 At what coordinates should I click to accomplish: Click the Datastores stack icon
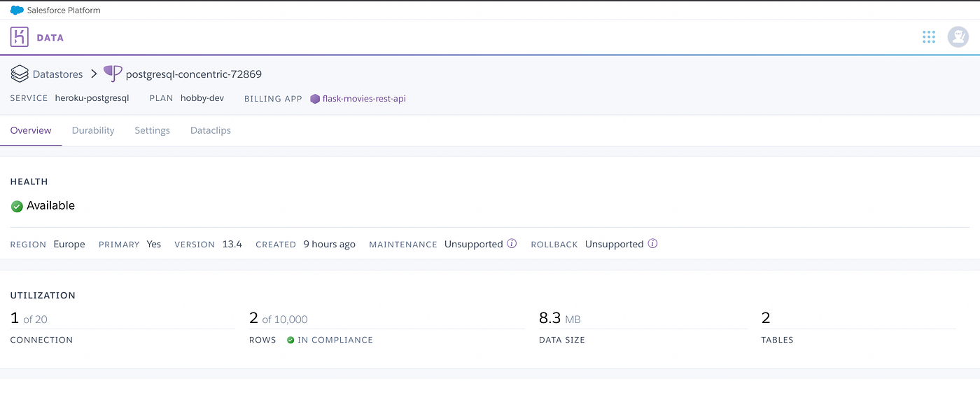(20, 74)
